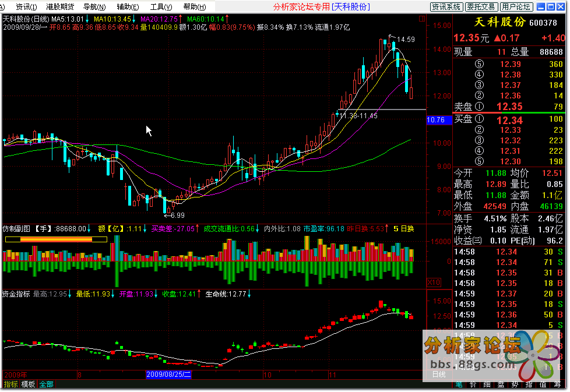Screen dimensions: 570x392
Task: Select the 盘 tab at bottom right
Action: 501,384
